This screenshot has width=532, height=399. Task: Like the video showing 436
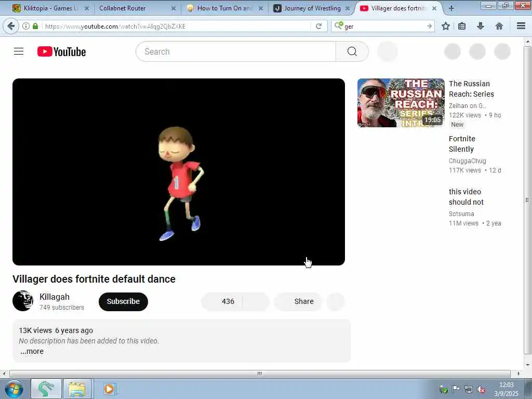point(222,301)
